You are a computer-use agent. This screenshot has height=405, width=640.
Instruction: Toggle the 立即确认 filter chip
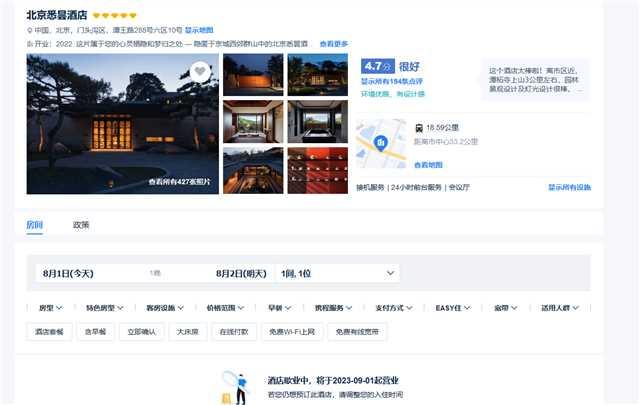coord(141,331)
